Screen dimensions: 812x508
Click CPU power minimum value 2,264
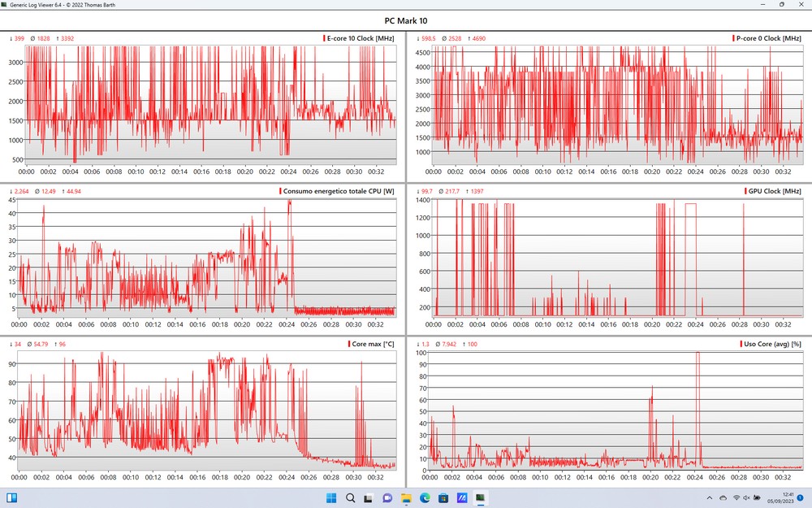tap(21, 191)
